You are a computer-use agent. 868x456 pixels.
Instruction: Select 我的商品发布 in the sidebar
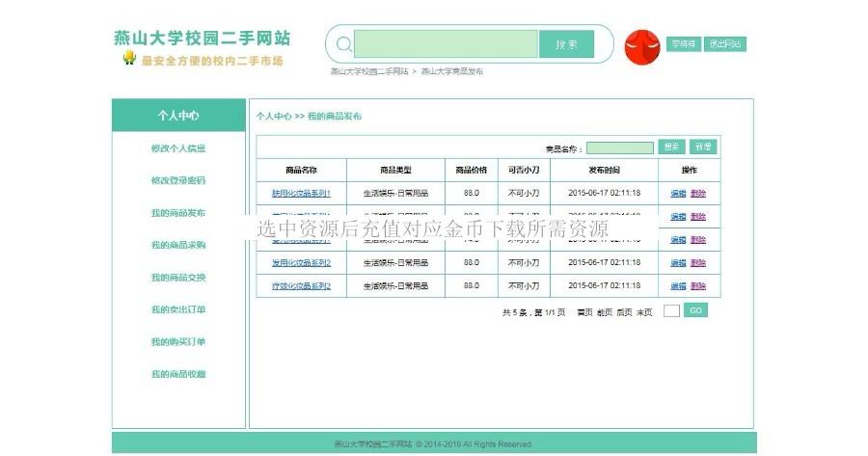pos(178,212)
